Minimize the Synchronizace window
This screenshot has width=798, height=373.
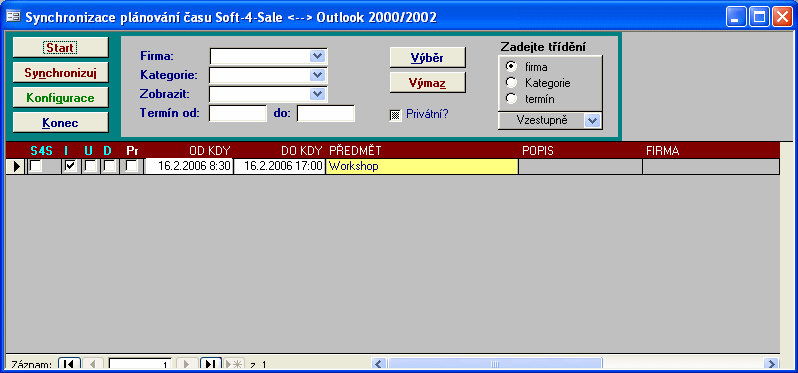(x=735, y=17)
